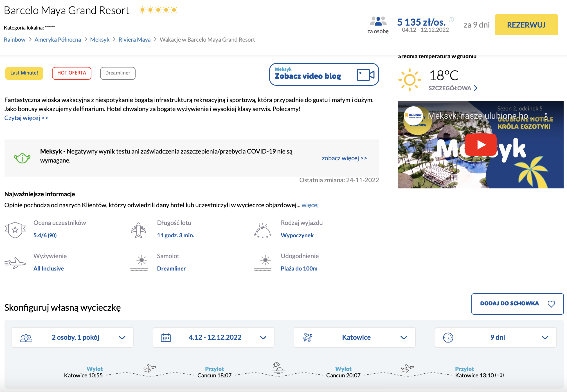Click the '5 135 zł/os.' price
The height and width of the screenshot is (392, 567).
coord(421,22)
